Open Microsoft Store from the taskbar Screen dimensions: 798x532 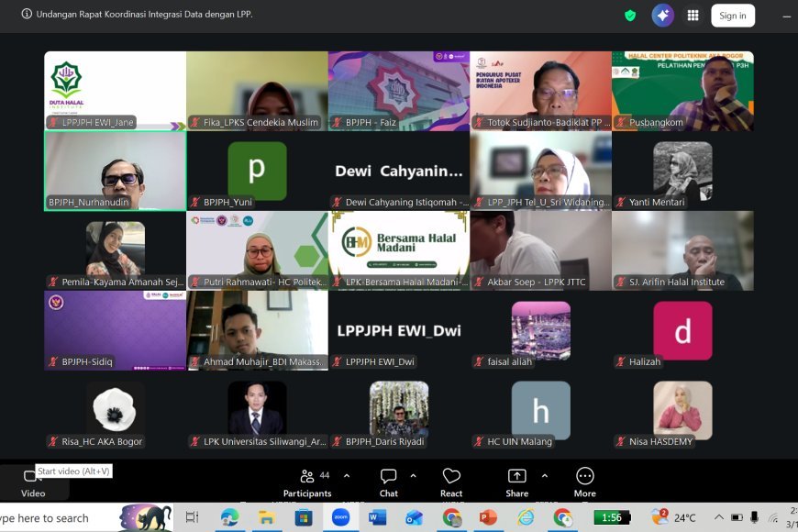(304, 517)
